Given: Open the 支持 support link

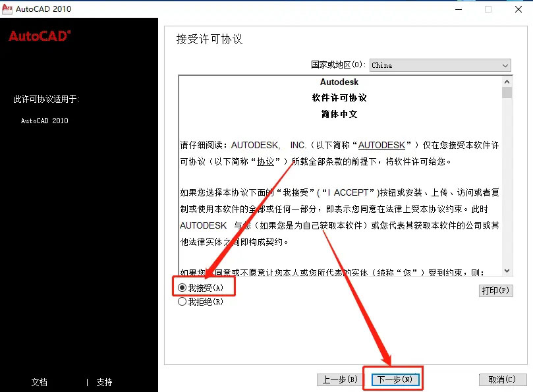Looking at the screenshot, I should (105, 381).
